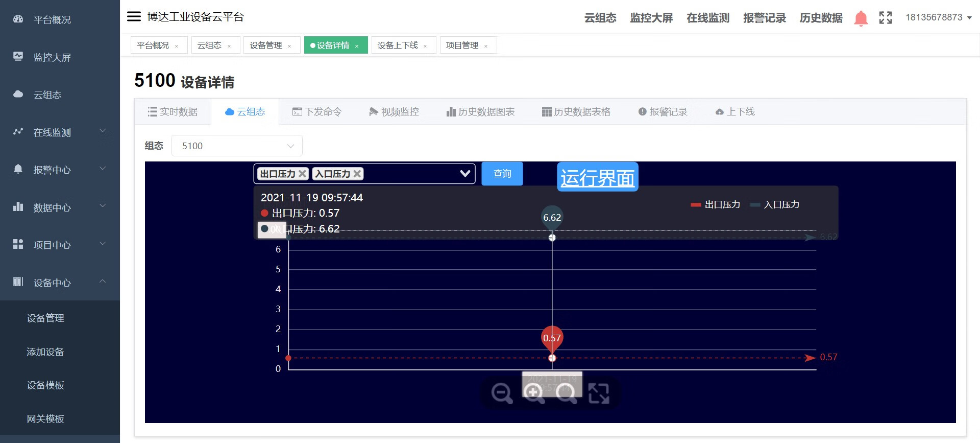Remove 出口压力 tag from selector
Image resolution: width=980 pixels, height=443 pixels.
[x=302, y=174]
